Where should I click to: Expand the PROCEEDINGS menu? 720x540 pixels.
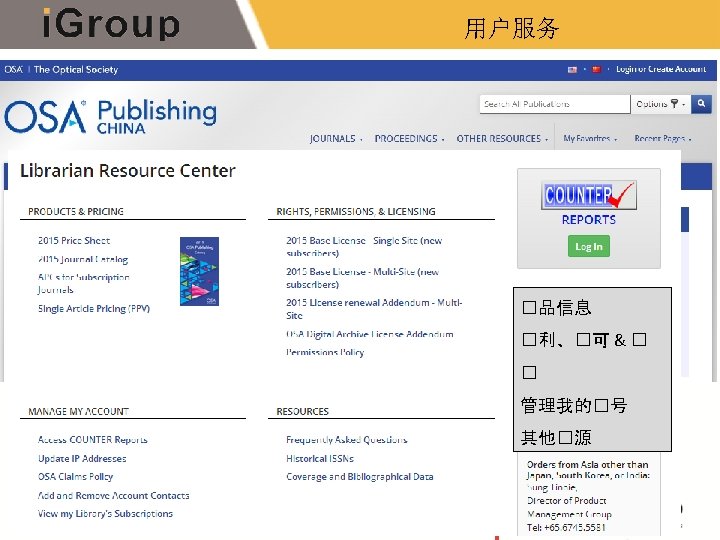(x=409, y=139)
